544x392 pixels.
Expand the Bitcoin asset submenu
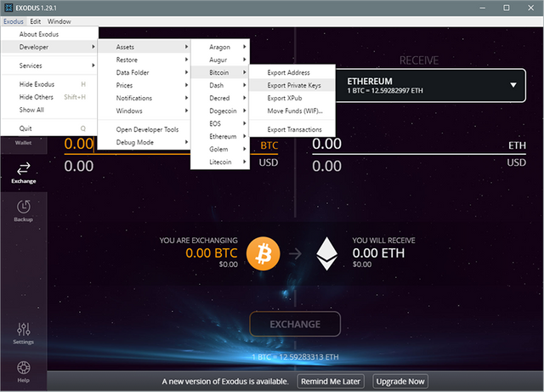point(220,72)
